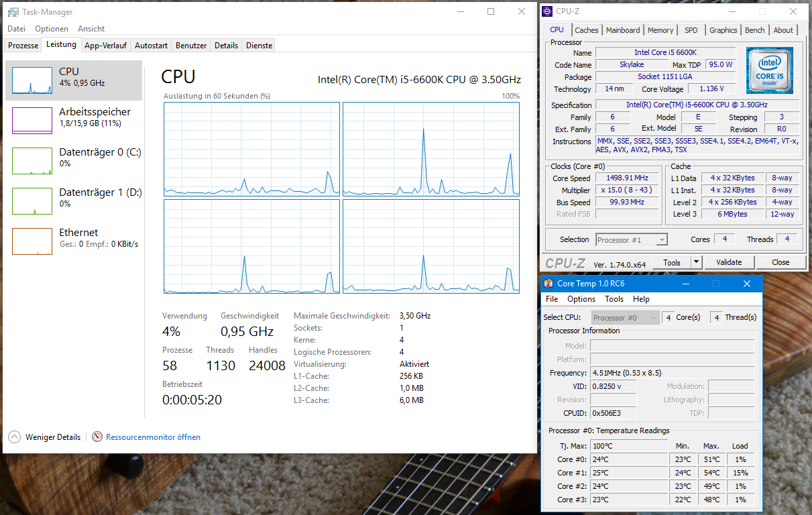Open the File menu in Core Temp
Viewport: 812px width, 515px height.
[x=552, y=299]
